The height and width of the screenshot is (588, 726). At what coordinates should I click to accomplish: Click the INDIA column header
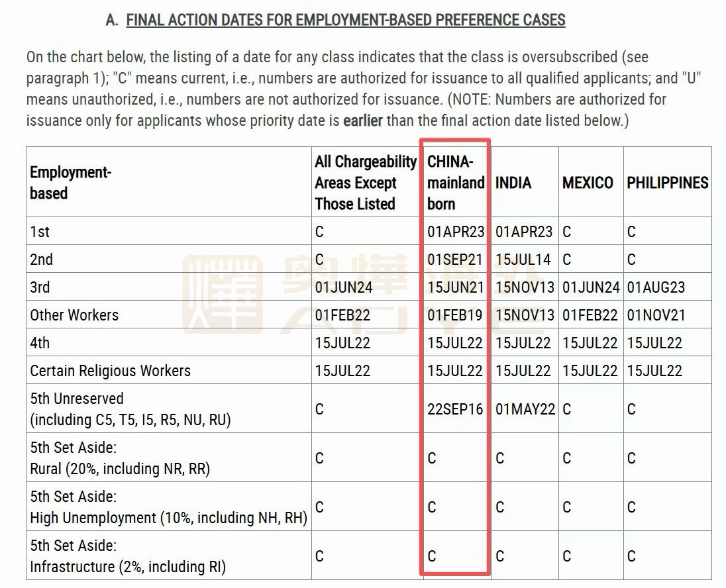[513, 183]
